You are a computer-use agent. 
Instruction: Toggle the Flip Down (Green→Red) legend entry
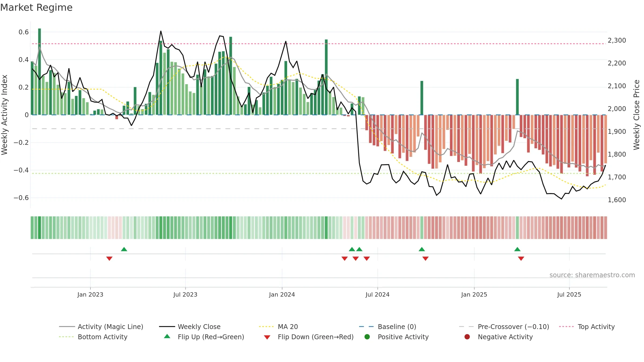point(309,337)
